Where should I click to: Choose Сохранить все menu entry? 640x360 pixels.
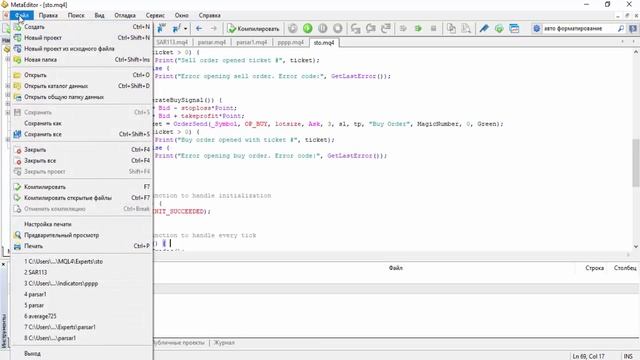pyautogui.click(x=82, y=135)
